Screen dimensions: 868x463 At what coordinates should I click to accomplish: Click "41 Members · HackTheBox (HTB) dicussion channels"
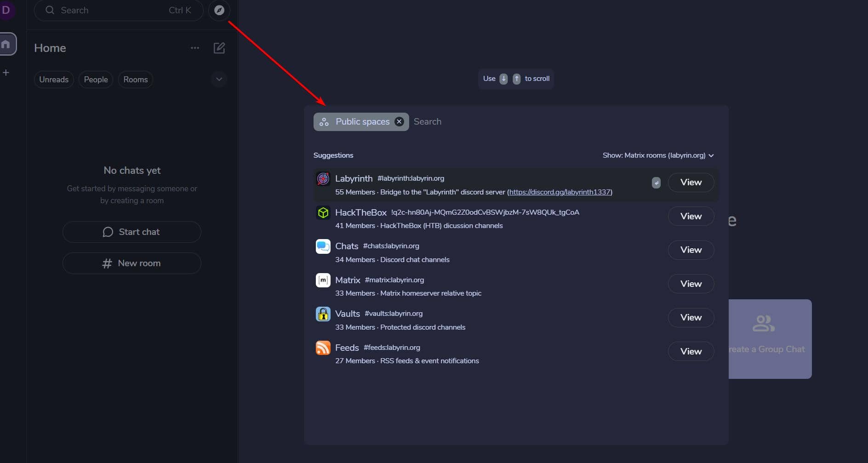pos(419,226)
